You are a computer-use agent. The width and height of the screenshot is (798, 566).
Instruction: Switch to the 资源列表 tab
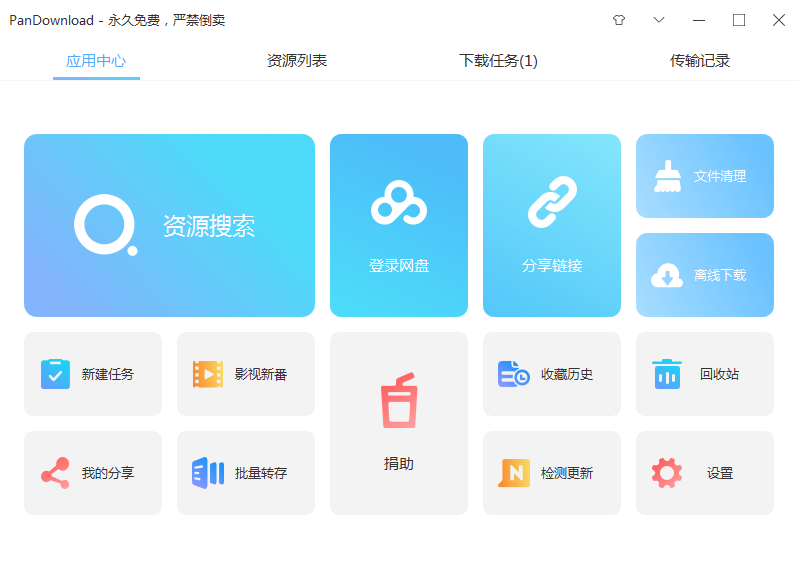(x=297, y=61)
